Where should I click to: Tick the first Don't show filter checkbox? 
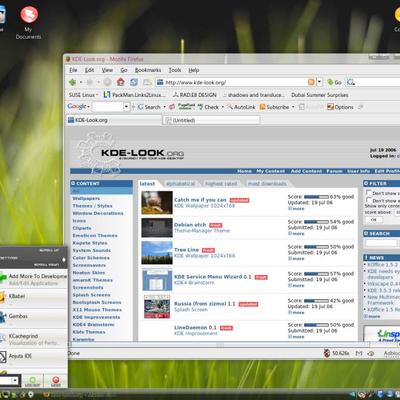pos(369,193)
